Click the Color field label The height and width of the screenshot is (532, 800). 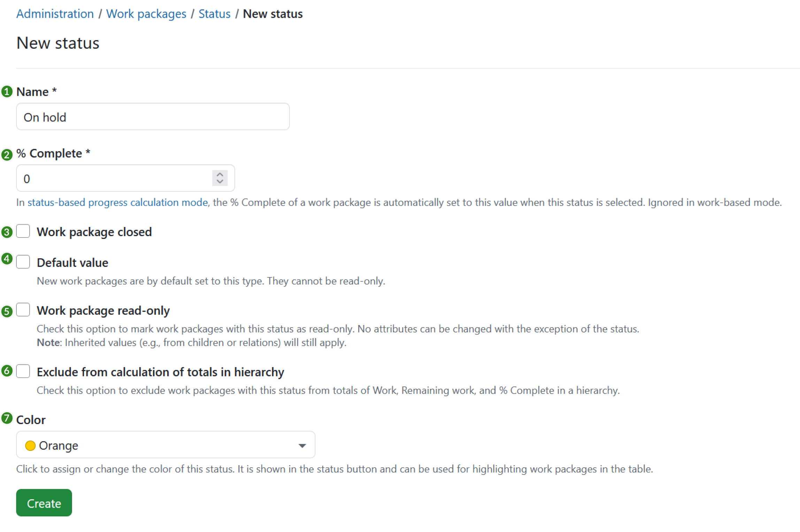click(x=30, y=420)
